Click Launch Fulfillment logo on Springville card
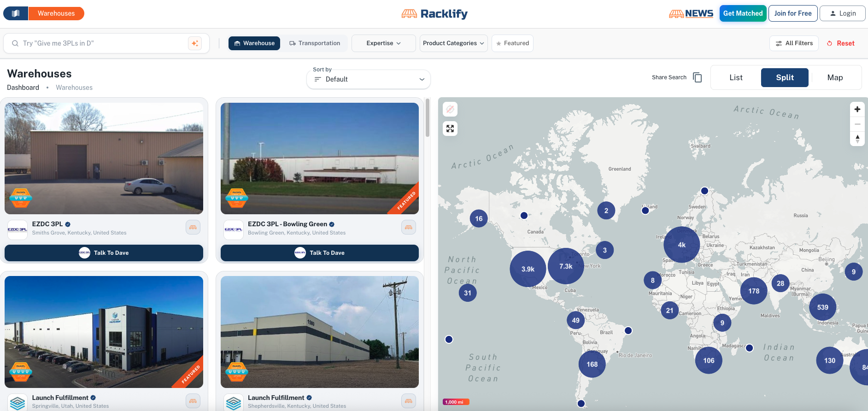The image size is (868, 411). (18, 402)
